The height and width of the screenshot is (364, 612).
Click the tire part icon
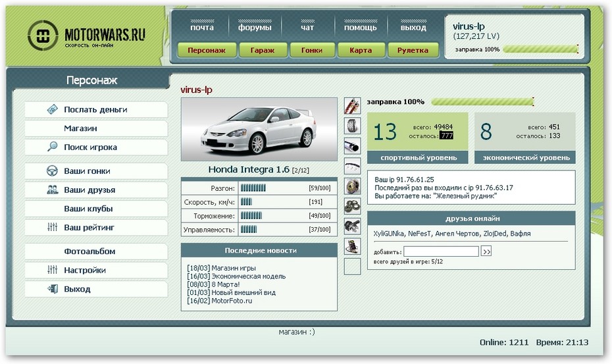[x=352, y=126]
